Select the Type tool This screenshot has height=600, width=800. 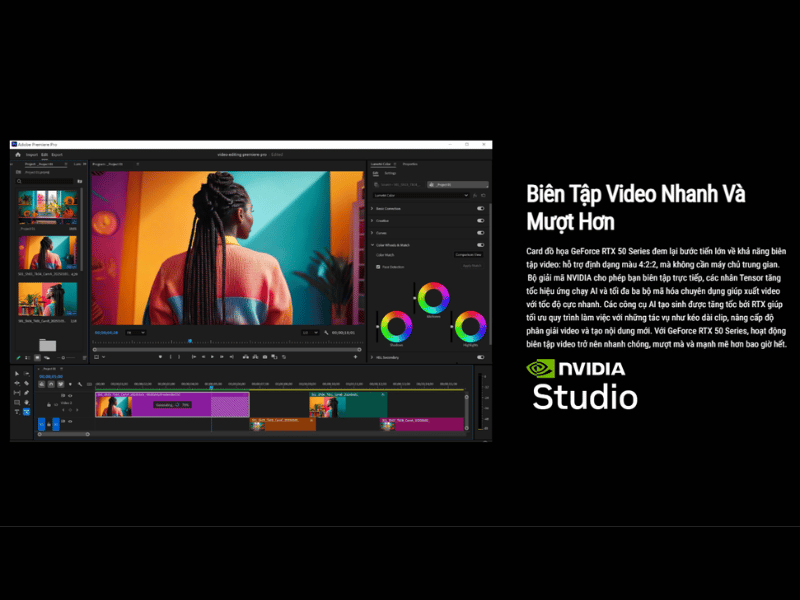[17, 411]
